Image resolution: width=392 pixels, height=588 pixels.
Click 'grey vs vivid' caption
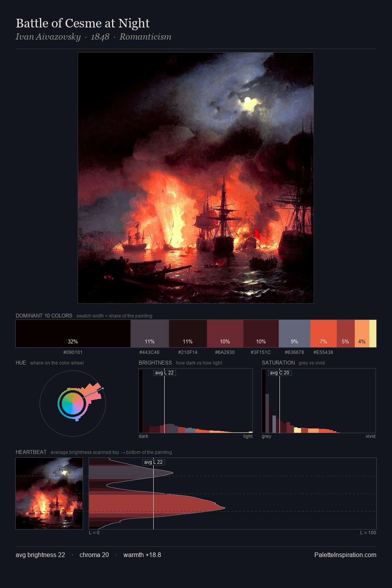point(312,363)
